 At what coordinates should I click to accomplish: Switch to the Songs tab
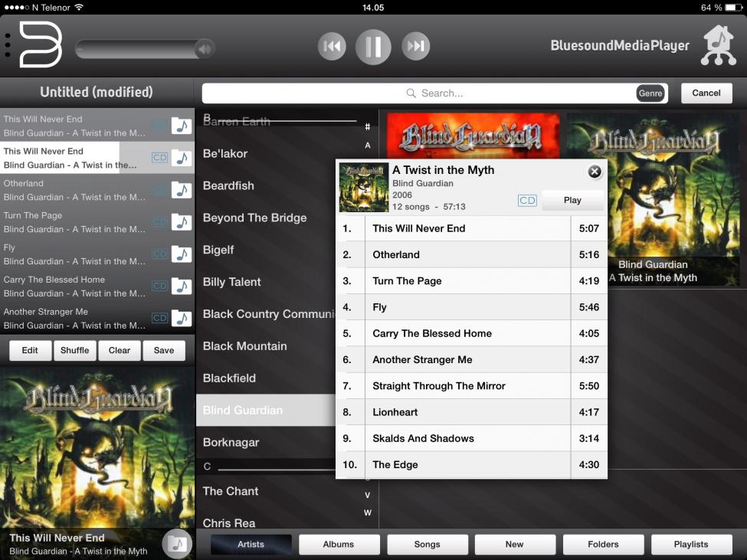427,544
